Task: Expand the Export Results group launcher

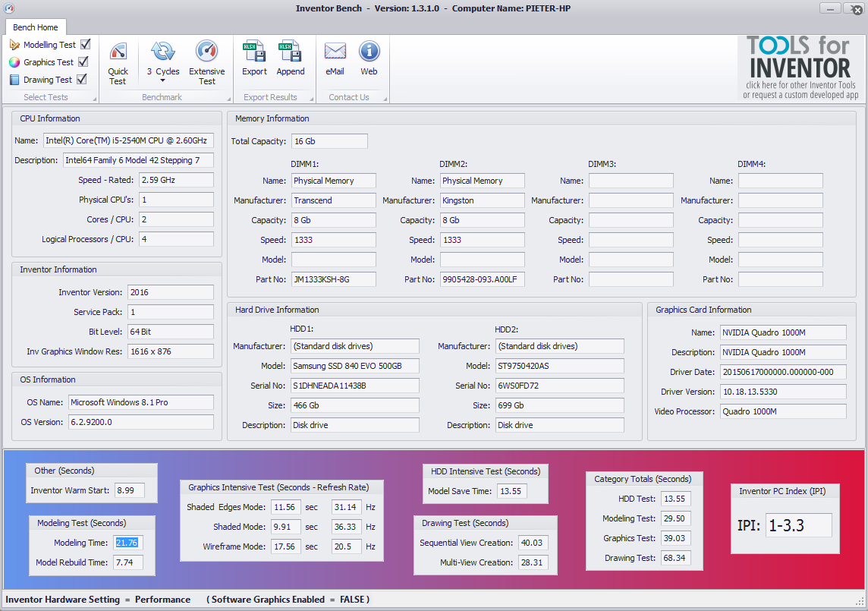Action: pos(312,99)
